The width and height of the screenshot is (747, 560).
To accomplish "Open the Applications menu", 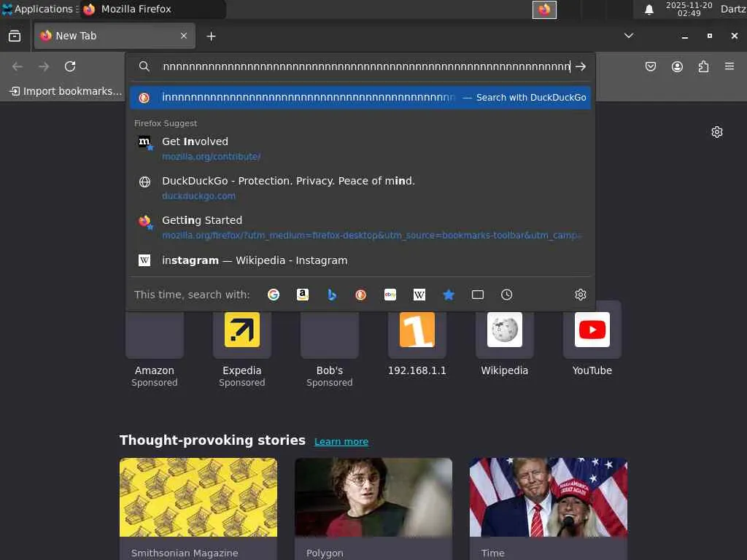I will tap(39, 9).
